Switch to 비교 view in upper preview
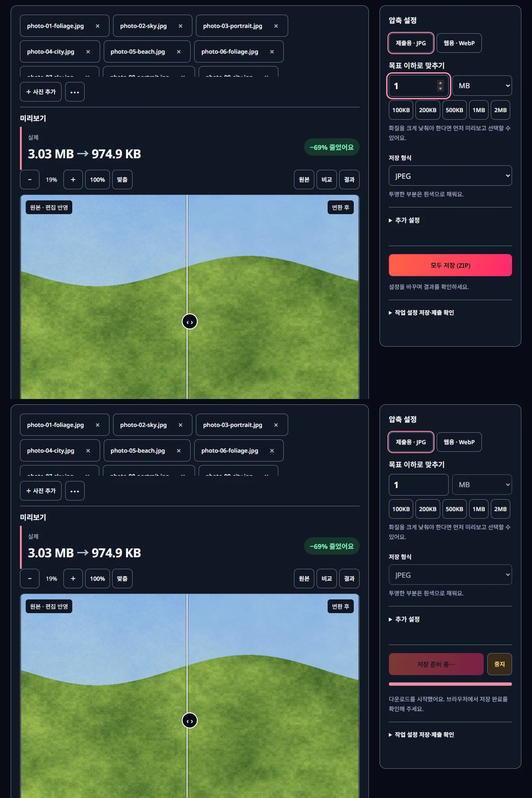The height and width of the screenshot is (798, 532). click(327, 180)
